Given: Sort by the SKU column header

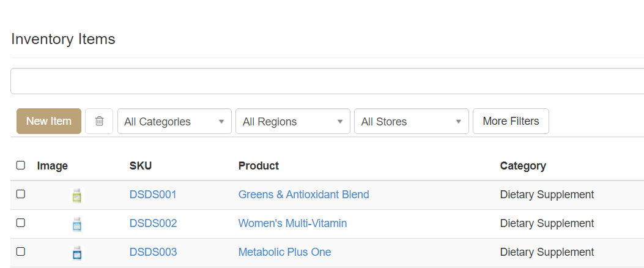Looking at the screenshot, I should click(141, 166).
